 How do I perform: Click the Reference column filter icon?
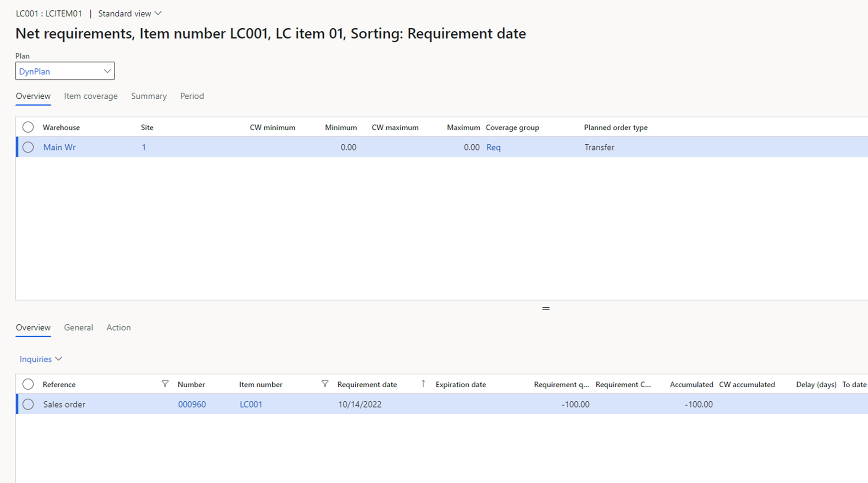pos(165,384)
